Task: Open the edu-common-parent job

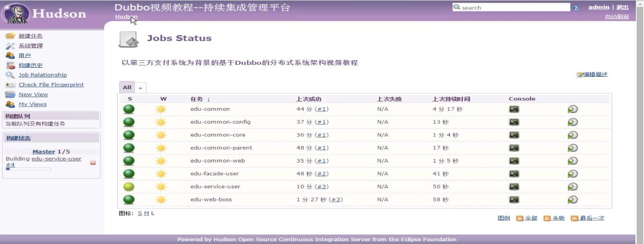Action: [221, 148]
